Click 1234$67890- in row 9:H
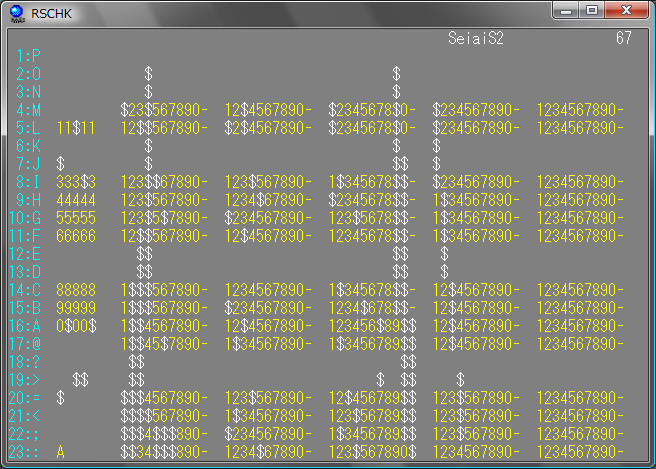The image size is (656, 469). [x=268, y=200]
